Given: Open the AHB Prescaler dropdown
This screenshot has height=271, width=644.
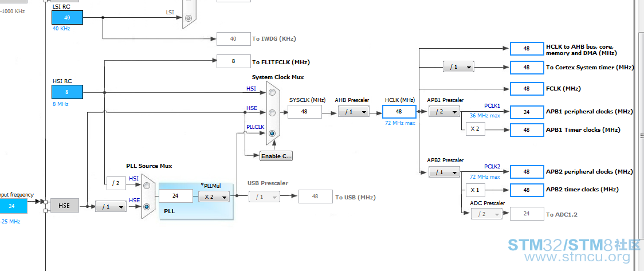Looking at the screenshot, I should [x=354, y=111].
